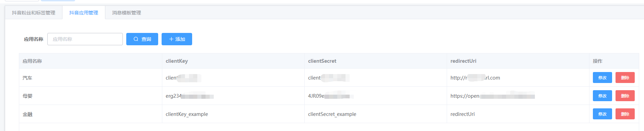Click the 添加 button
The width and height of the screenshot is (644, 131).
(177, 39)
